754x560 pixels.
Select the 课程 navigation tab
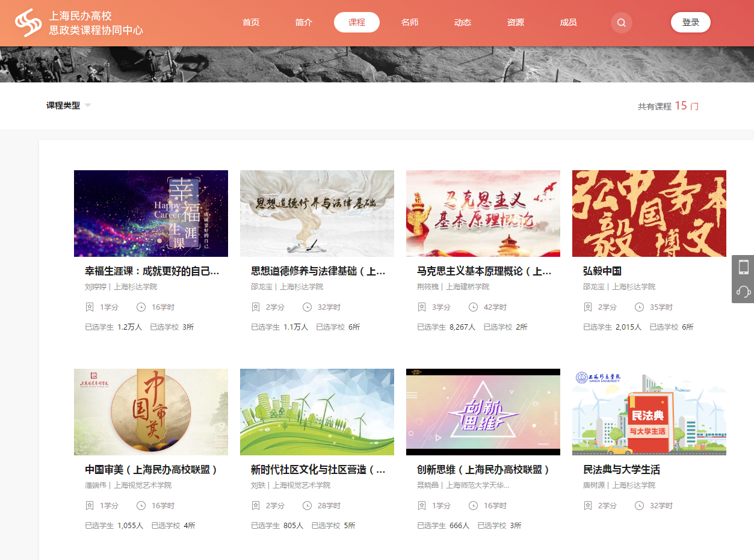(x=357, y=22)
